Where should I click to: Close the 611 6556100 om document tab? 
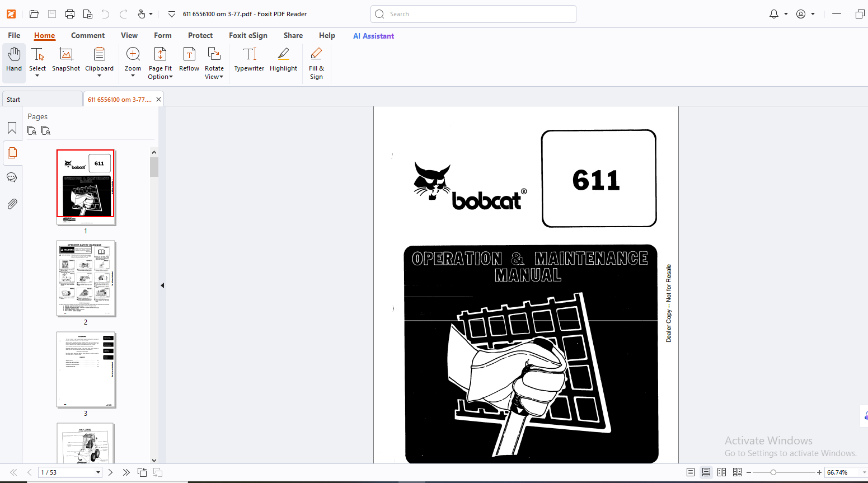159,99
